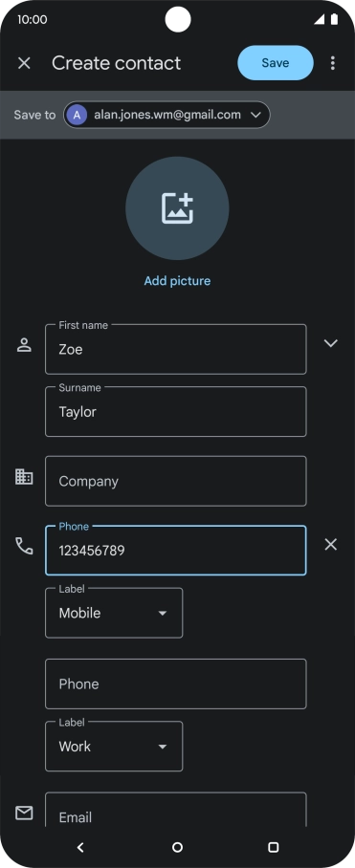The height and width of the screenshot is (868, 355).
Task: Change the Save to account selector
Action: [x=166, y=115]
